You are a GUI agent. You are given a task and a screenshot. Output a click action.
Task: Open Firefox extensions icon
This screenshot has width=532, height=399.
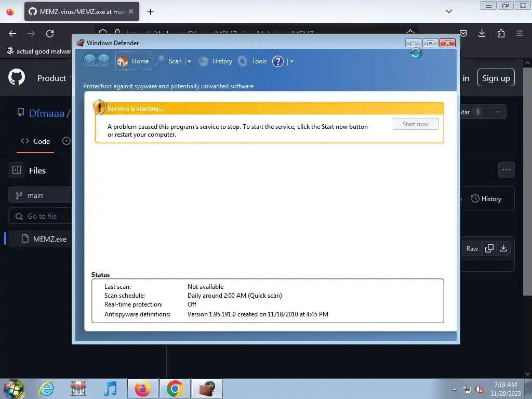[501, 33]
